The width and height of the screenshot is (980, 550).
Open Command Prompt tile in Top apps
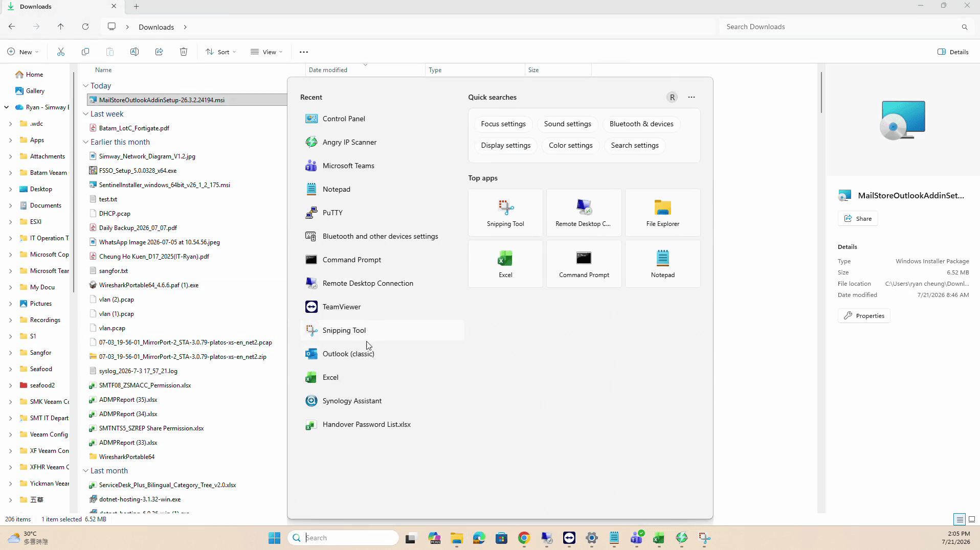(x=584, y=264)
